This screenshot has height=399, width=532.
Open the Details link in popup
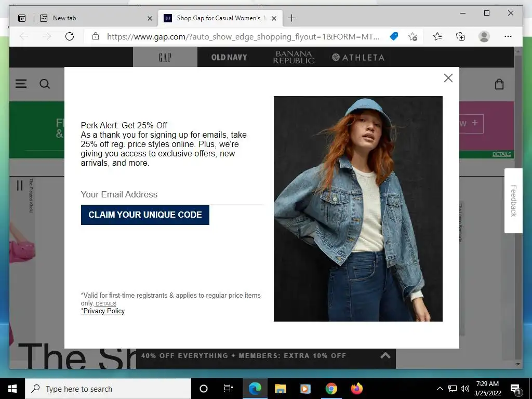[x=105, y=303]
